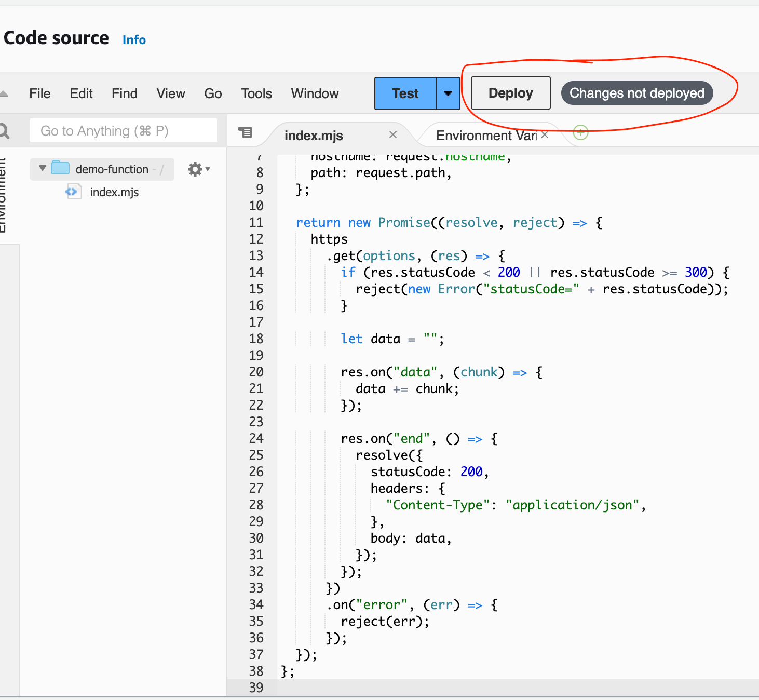Click the number 300 on line 14
759x700 pixels.
point(696,272)
